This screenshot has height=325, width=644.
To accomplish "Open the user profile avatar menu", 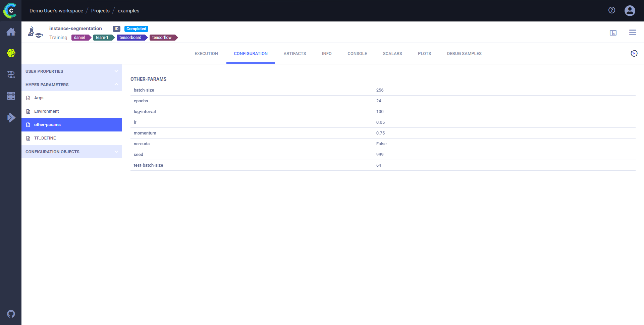I will click(x=630, y=10).
